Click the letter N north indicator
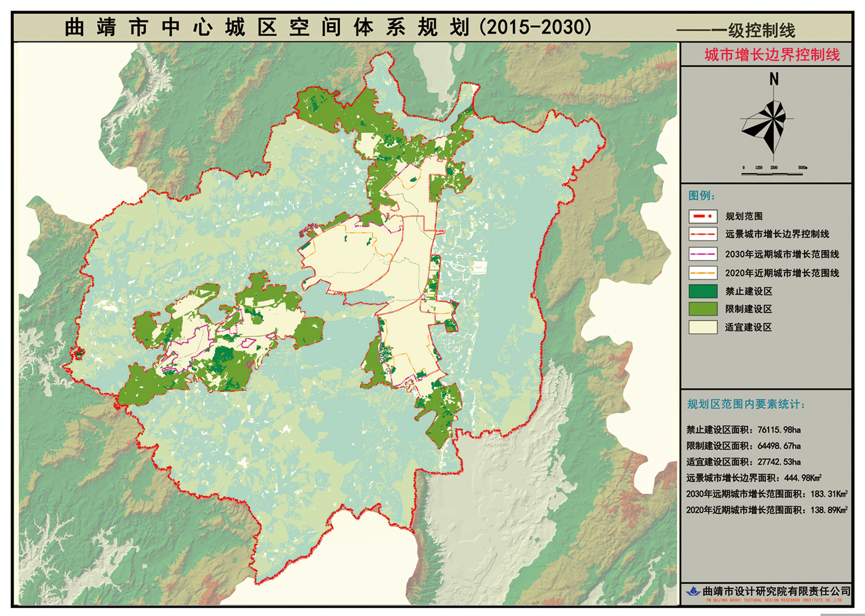This screenshot has width=865, height=616. (x=774, y=80)
